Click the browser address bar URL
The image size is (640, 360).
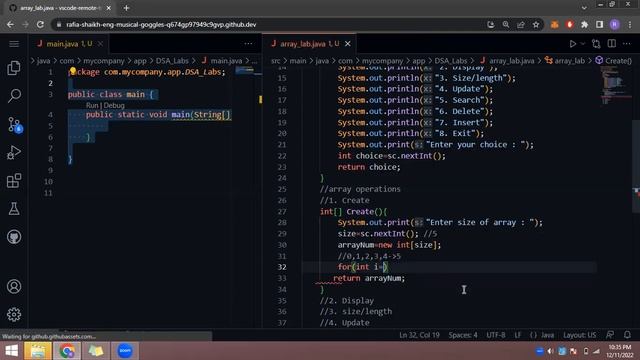[161, 24]
